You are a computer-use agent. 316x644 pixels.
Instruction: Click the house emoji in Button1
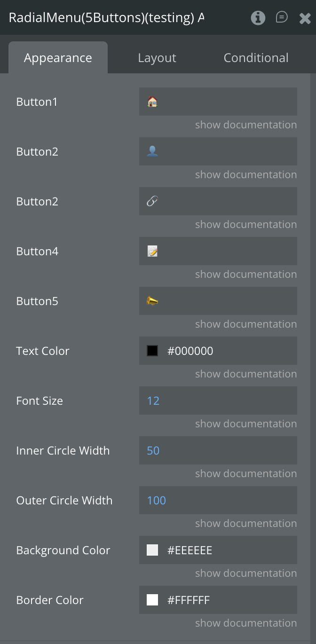[x=152, y=102]
